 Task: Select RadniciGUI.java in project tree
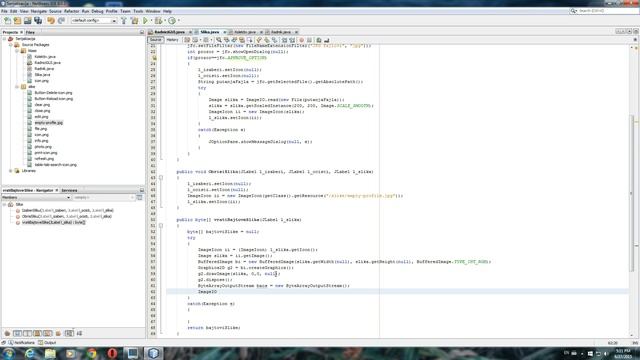pyautogui.click(x=47, y=62)
